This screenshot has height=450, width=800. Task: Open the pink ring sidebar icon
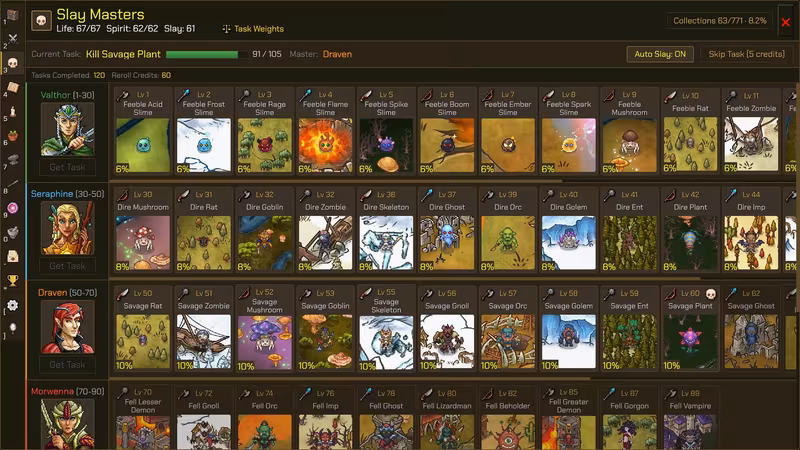(13, 208)
